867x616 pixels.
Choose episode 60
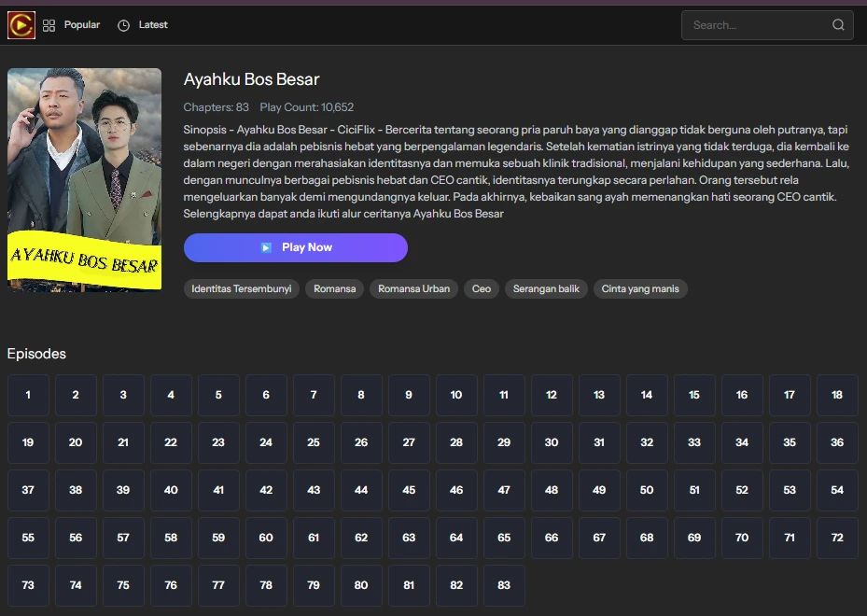266,538
